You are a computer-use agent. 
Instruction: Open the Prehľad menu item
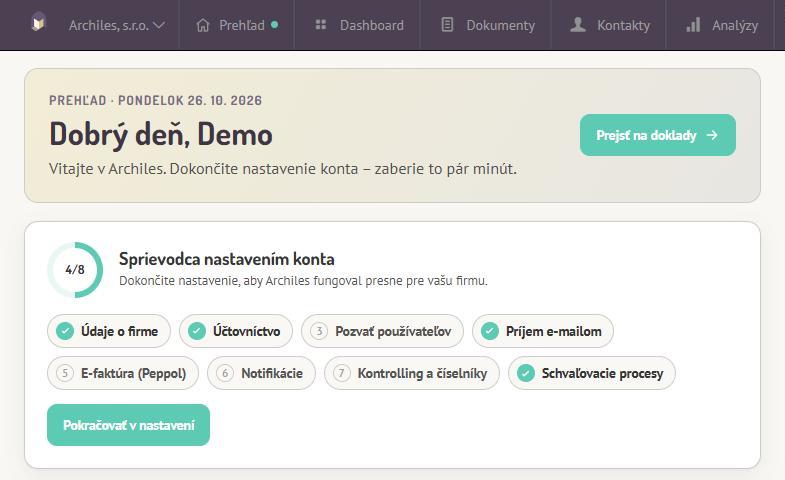coord(237,25)
